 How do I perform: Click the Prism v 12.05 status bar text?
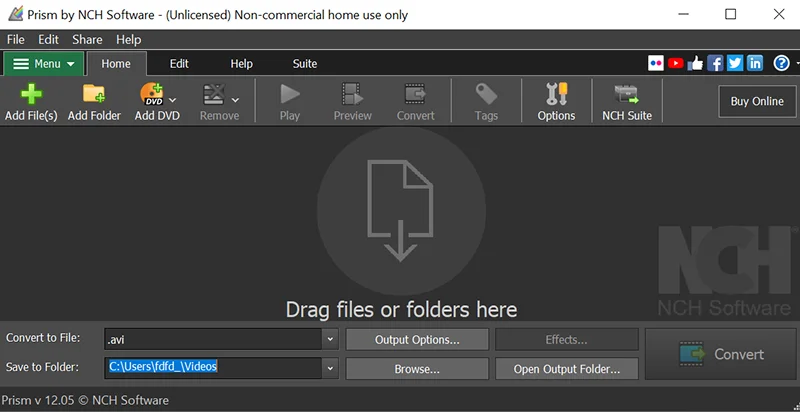85,400
